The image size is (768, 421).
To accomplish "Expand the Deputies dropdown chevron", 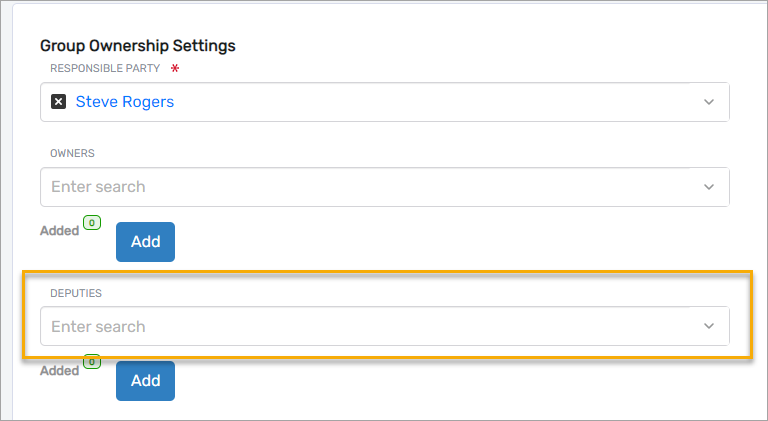I will coord(709,326).
